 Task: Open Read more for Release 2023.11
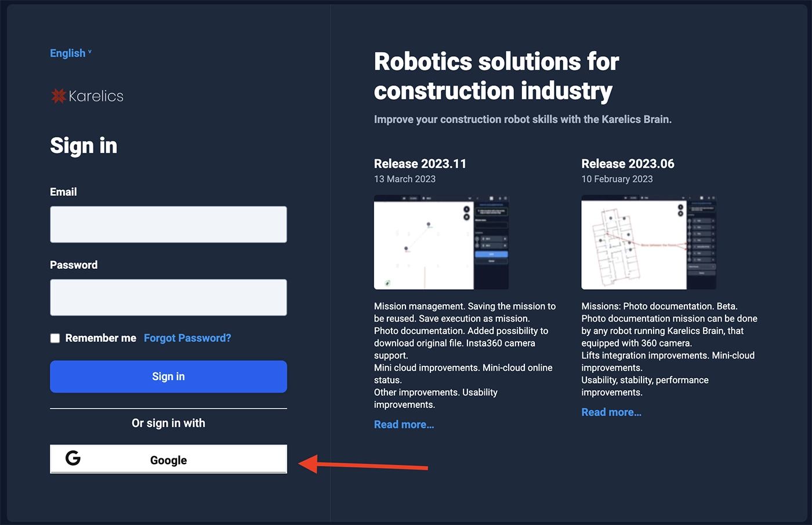click(404, 424)
